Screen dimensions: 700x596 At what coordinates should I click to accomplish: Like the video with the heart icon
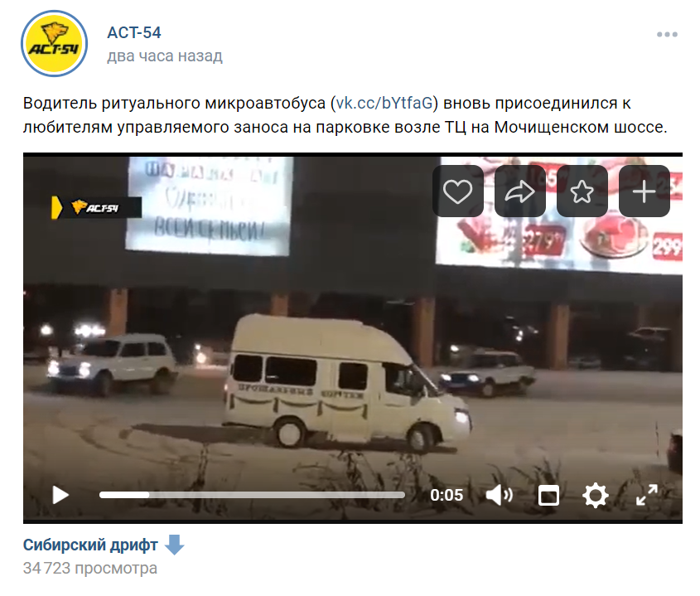[457, 191]
